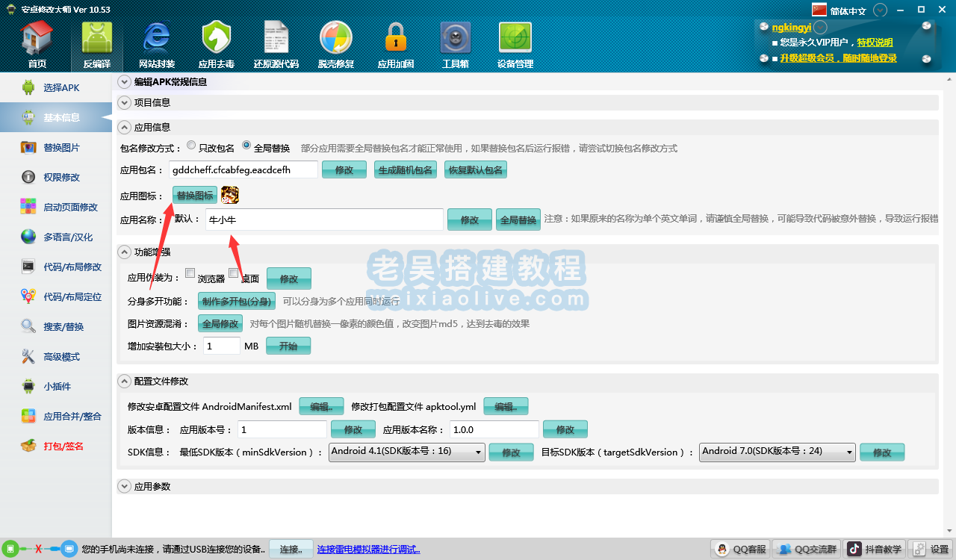
Task: Click the app icon thumbnail beside 替换图标
Action: (x=230, y=195)
